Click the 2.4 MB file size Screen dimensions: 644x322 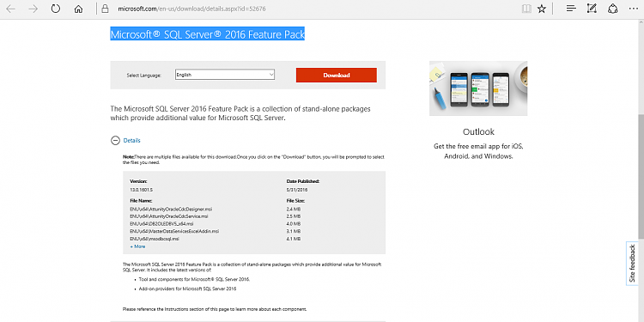[294, 209]
